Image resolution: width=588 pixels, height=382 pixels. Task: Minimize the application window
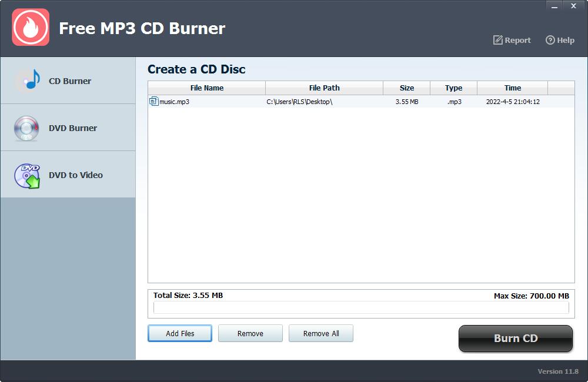coord(554,6)
